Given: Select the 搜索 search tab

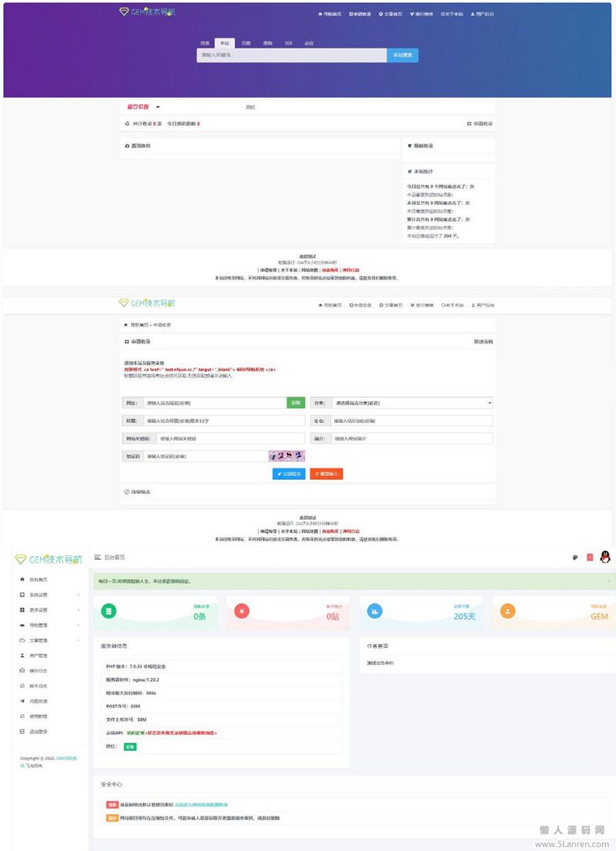Looking at the screenshot, I should click(205, 43).
